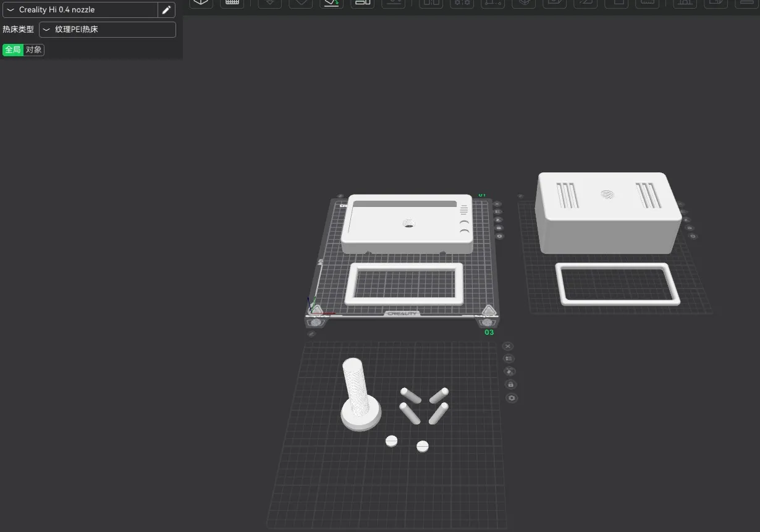Select the 全局 global settings toggle
The image size is (760, 532).
13,49
